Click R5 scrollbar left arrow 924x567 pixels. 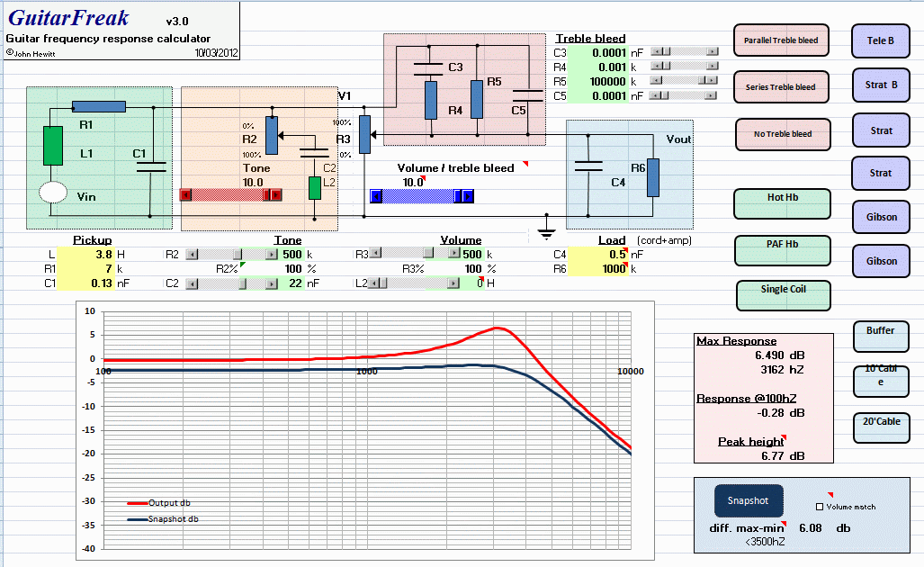656,80
